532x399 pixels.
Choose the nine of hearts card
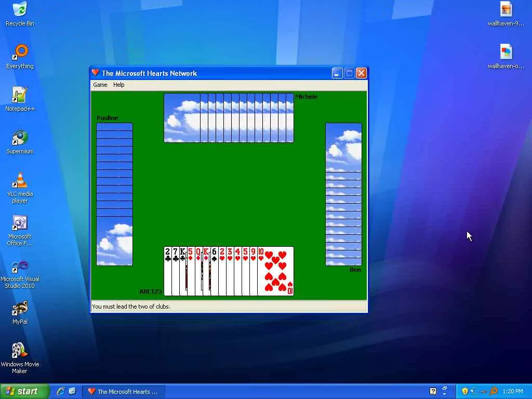tap(254, 271)
